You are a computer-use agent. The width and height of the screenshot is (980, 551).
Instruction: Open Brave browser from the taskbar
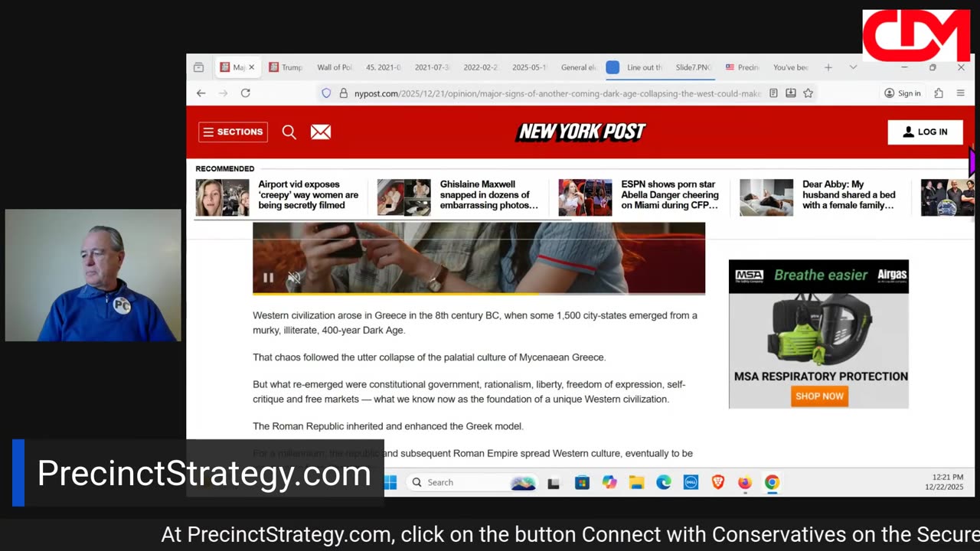pyautogui.click(x=718, y=483)
